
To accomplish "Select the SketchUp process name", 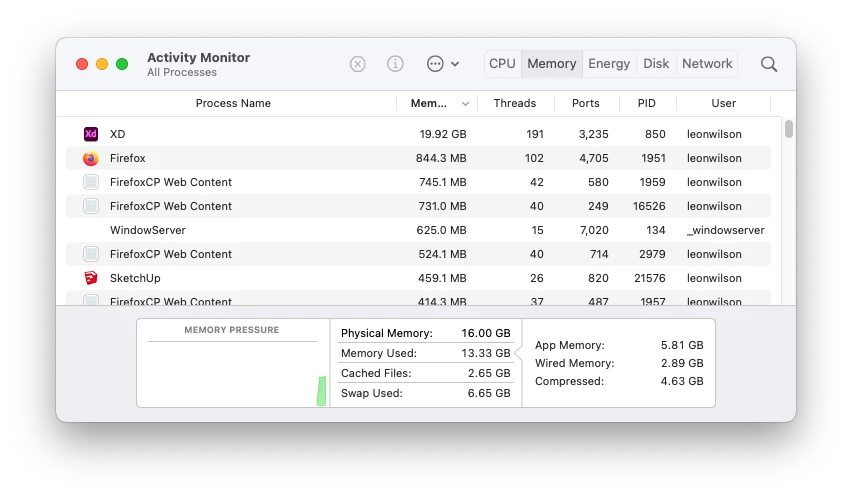I will click(x=135, y=278).
